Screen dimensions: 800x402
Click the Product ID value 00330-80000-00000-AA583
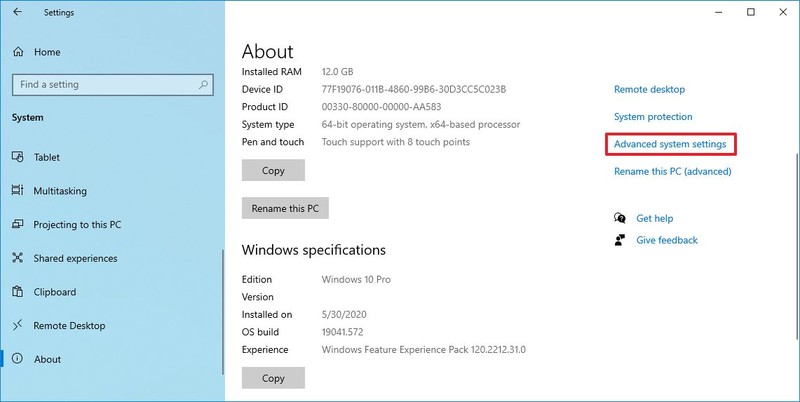[x=382, y=107]
